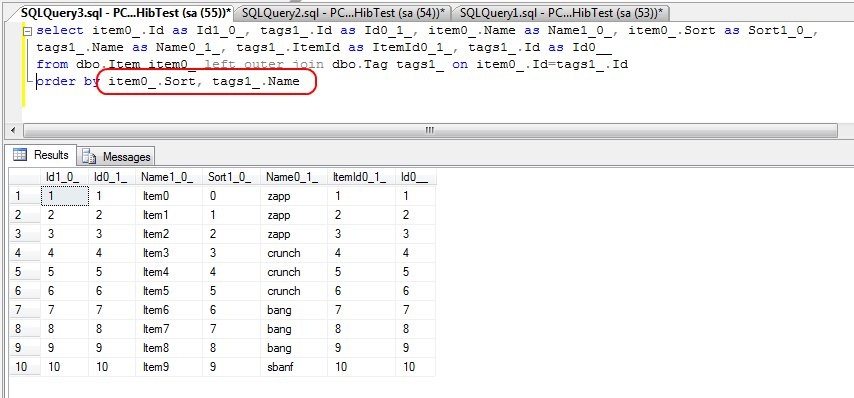Select result row header 8

pyautogui.click(x=25, y=329)
